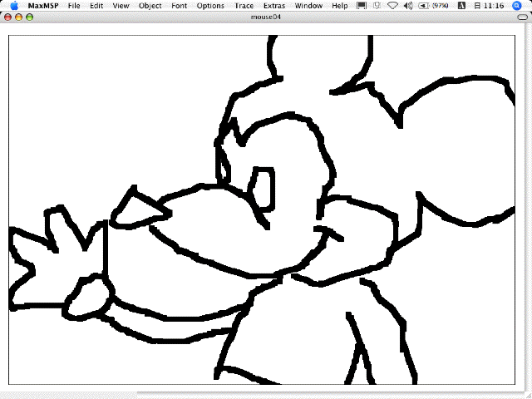Open the Trace menu
This screenshot has width=532, height=399.
tap(244, 6)
